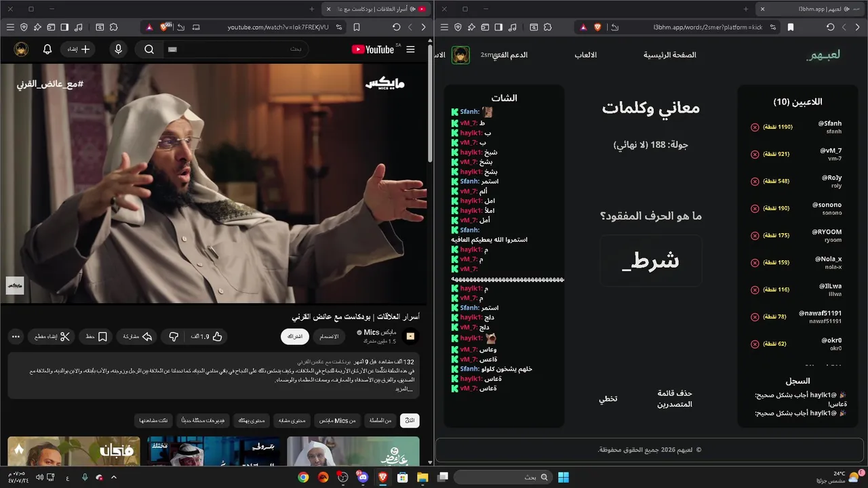Click the YouTube create (إنشاء) button
The image size is (868, 488).
tap(78, 49)
